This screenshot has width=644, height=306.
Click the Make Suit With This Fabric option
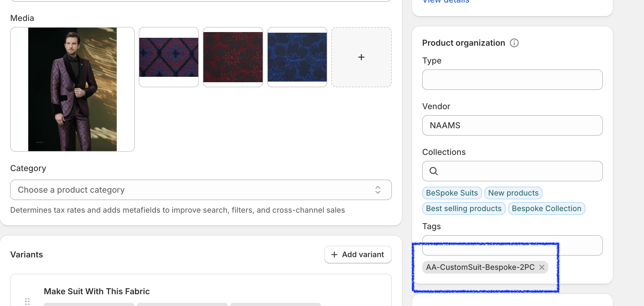point(97,291)
